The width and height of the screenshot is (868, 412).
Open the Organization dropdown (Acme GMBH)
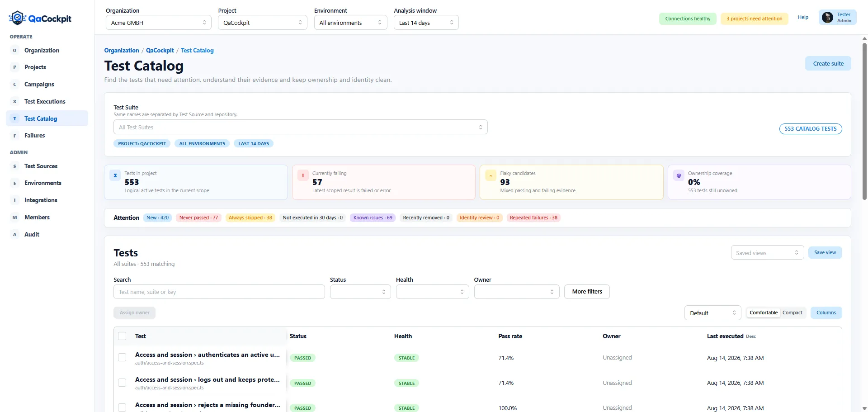pos(159,23)
